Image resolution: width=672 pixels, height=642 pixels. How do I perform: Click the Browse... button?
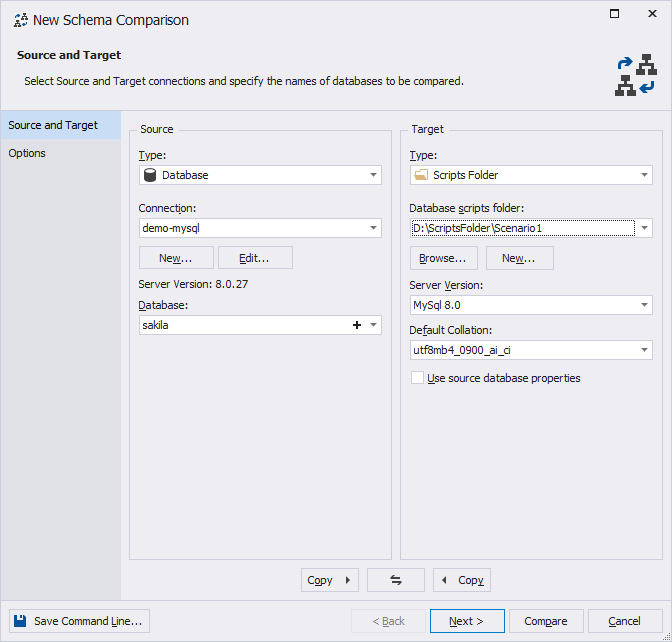[x=444, y=258]
